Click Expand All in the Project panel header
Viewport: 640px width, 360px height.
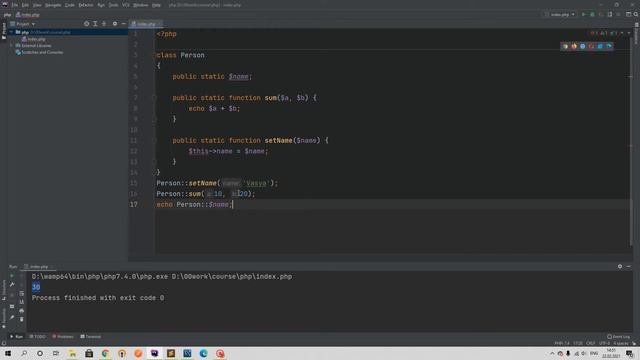95,24
